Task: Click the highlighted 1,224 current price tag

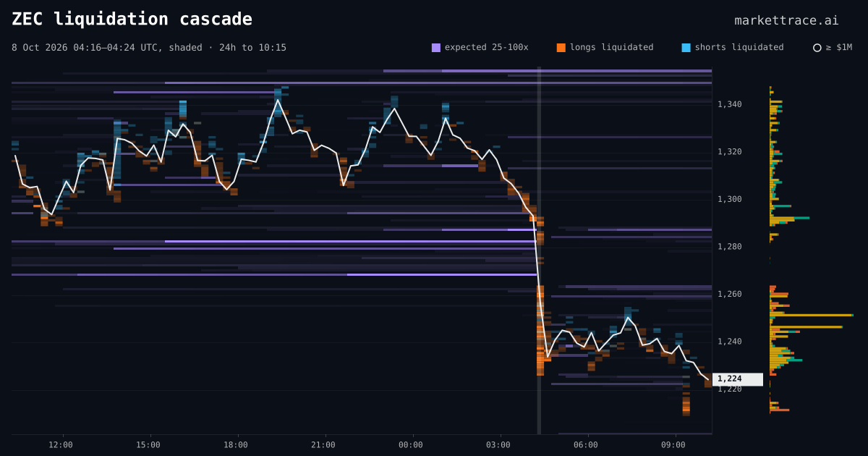Action: click(738, 379)
